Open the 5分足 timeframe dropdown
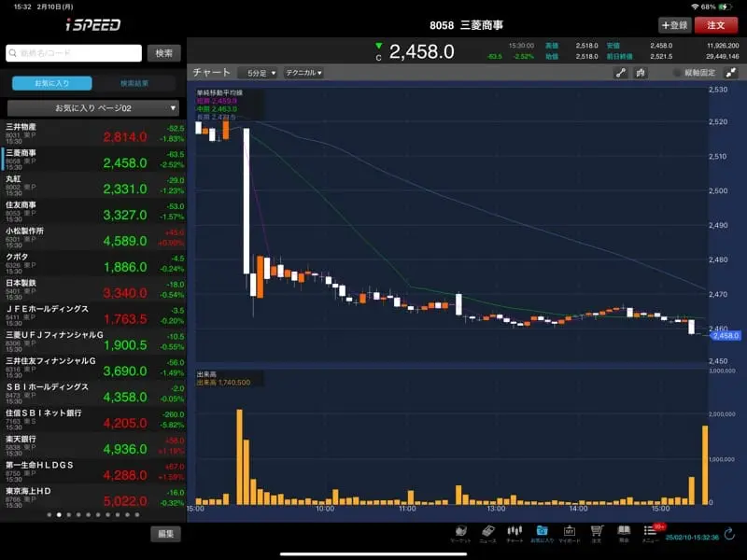Image resolution: width=747 pixels, height=560 pixels. [x=259, y=73]
